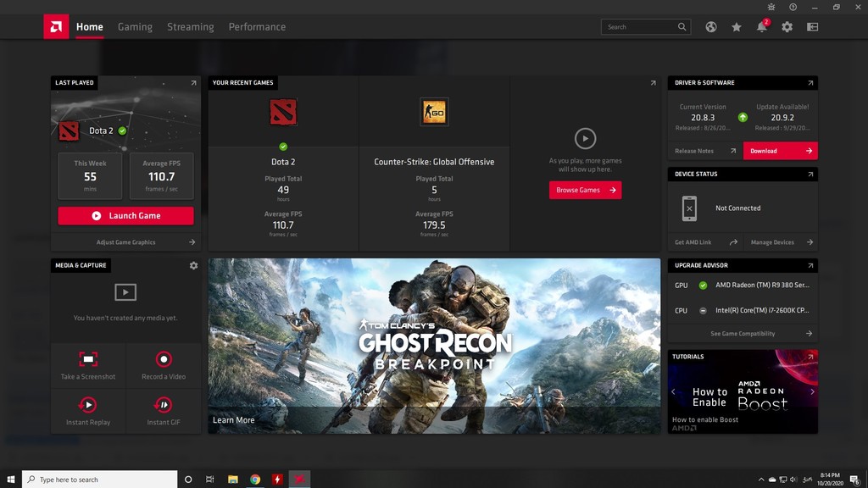Show hidden system tray icons
Image resolution: width=868 pixels, height=488 pixels.
(761, 480)
